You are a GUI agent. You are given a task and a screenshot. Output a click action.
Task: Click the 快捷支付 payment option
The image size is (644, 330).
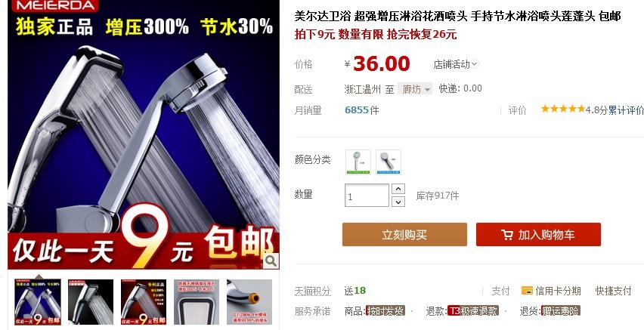[x=613, y=291]
